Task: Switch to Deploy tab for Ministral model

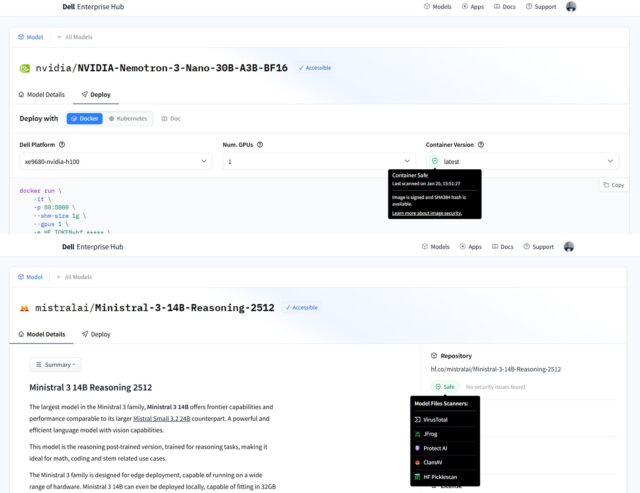Action: tap(97, 334)
